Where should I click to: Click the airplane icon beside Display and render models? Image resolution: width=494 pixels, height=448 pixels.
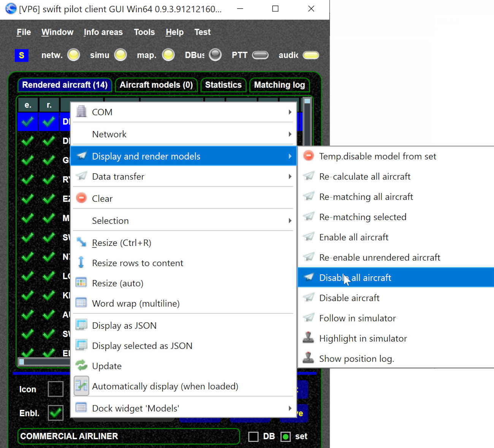click(81, 156)
